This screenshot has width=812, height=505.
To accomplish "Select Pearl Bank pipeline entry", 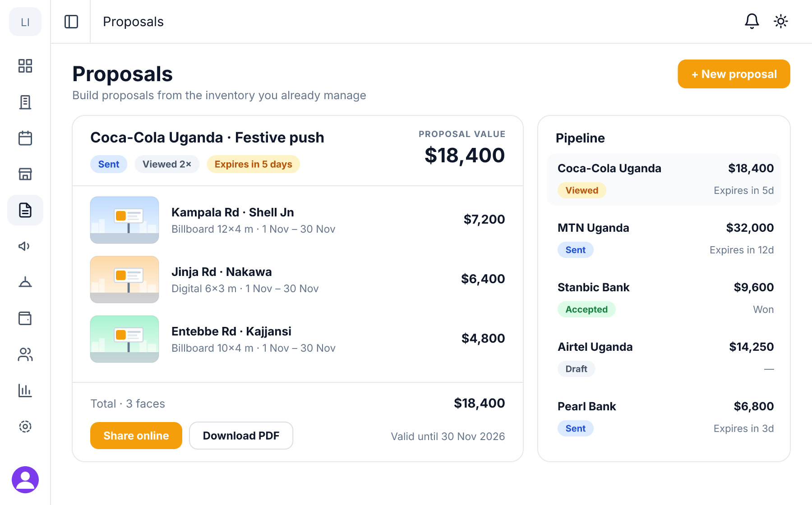I will pos(664,418).
